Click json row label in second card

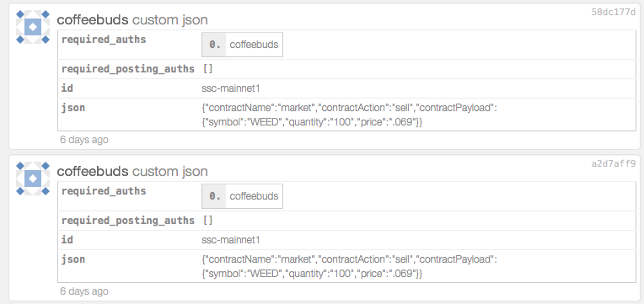[x=73, y=259]
